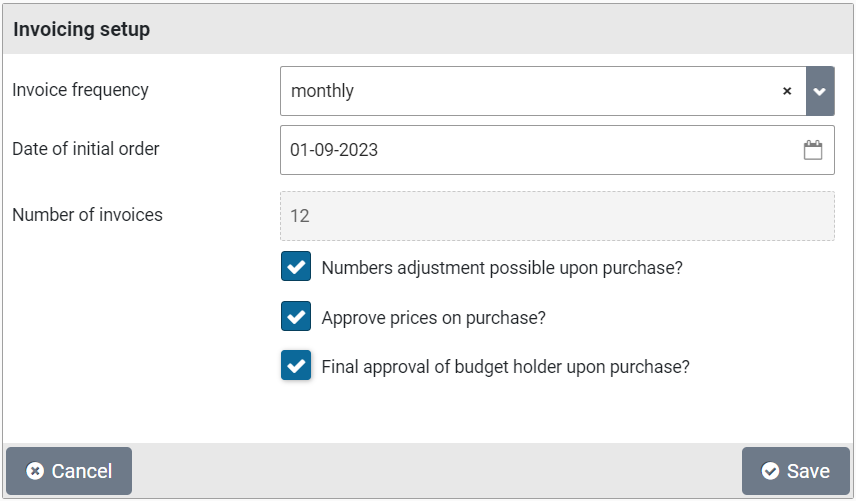Click the Number of invoices field
Image resolution: width=856 pixels, height=501 pixels.
(x=557, y=216)
